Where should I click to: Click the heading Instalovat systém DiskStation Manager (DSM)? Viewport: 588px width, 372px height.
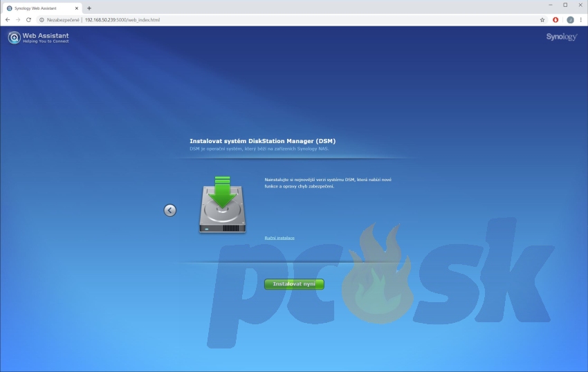tap(262, 141)
